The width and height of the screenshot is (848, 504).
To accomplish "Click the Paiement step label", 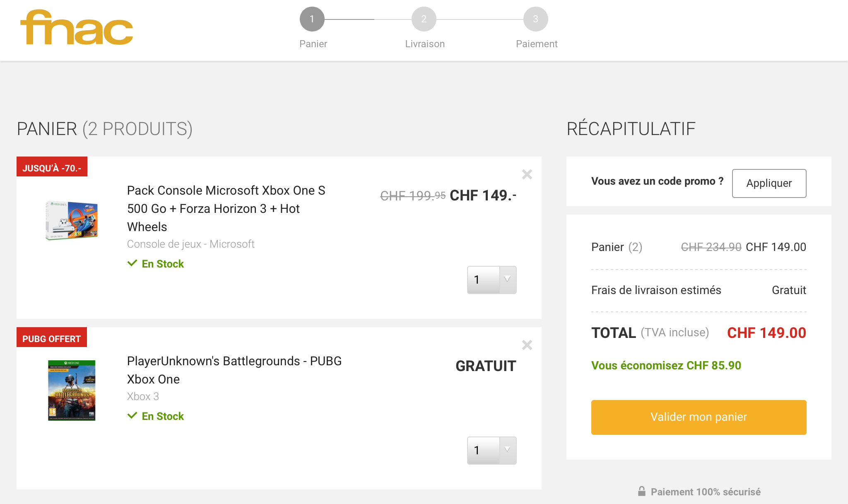I will (x=536, y=44).
